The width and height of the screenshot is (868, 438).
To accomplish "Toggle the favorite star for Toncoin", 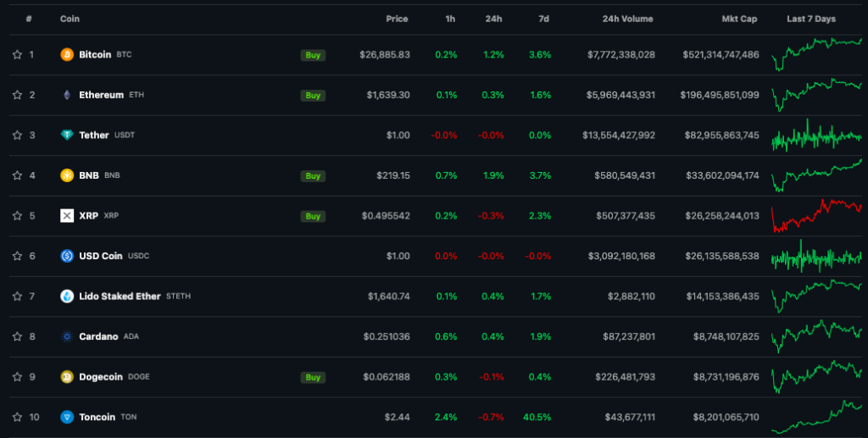I will (x=17, y=417).
